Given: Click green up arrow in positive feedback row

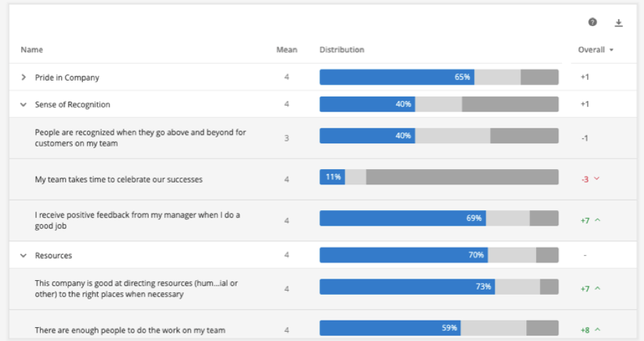Looking at the screenshot, I should coord(598,221).
